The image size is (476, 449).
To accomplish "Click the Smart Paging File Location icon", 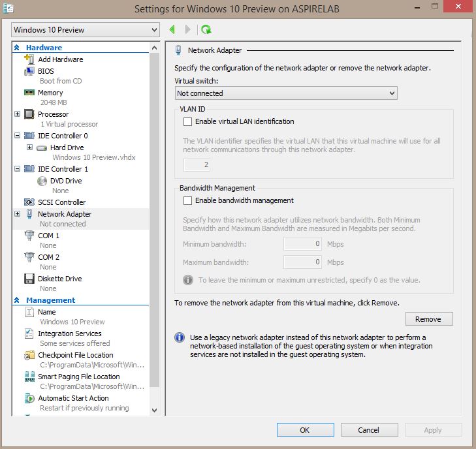I will [29, 377].
